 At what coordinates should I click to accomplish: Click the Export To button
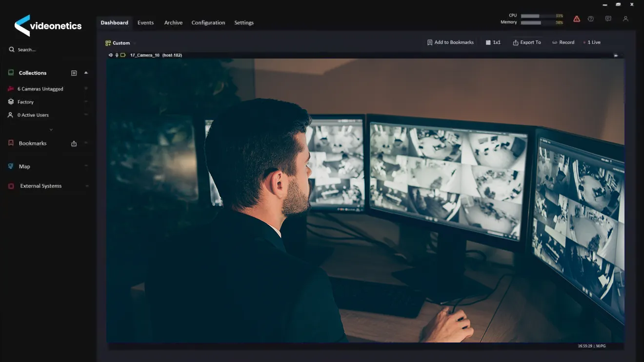(526, 42)
